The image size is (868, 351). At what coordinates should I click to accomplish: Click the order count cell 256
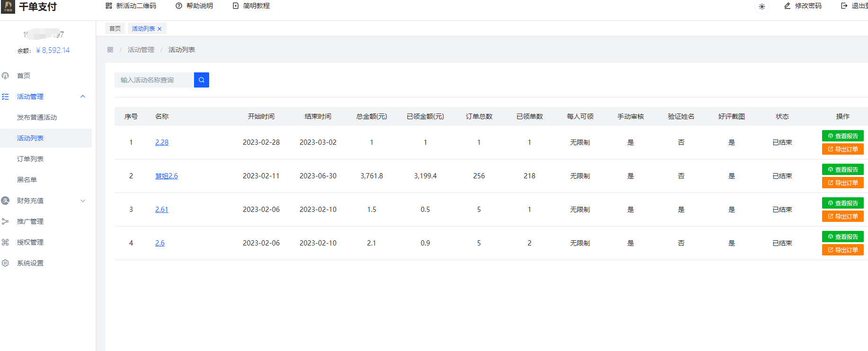(479, 176)
